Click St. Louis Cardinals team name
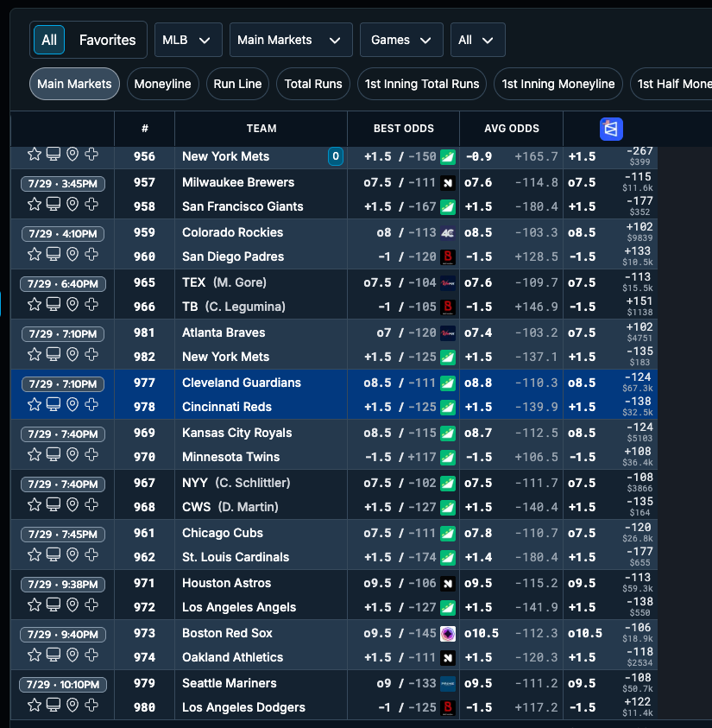712x728 pixels. (x=236, y=558)
